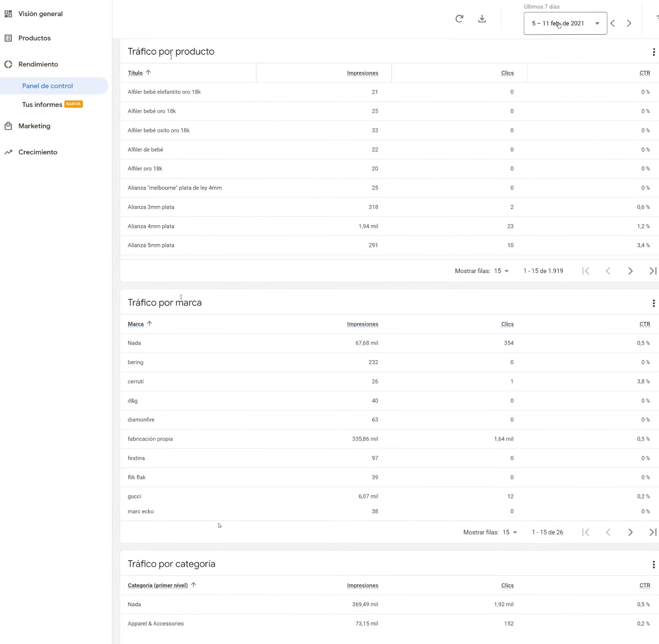Click the refresh report icon
This screenshot has width=659, height=644.
459,19
